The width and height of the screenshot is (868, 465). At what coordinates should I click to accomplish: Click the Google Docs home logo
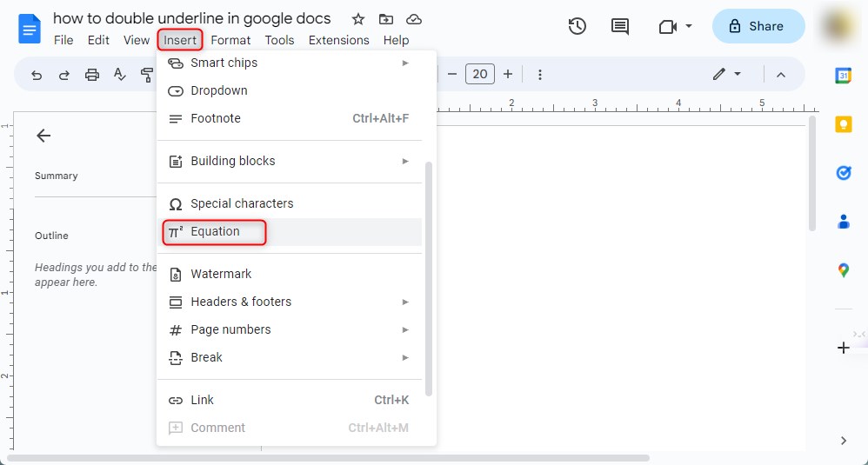pos(30,29)
